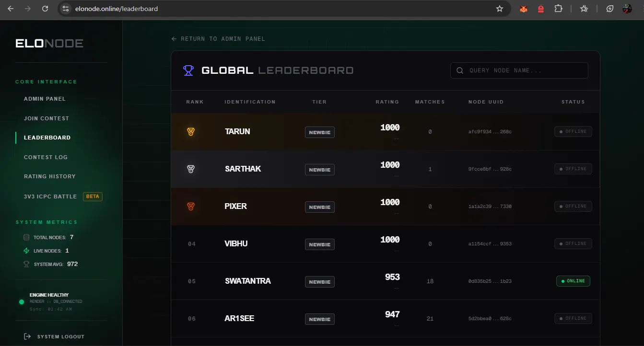
Task: Bookmark this page with the star icon
Action: pos(500,9)
